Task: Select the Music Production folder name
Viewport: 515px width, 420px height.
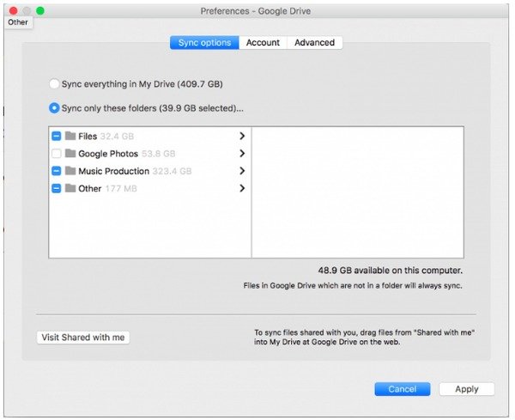Action: click(114, 171)
